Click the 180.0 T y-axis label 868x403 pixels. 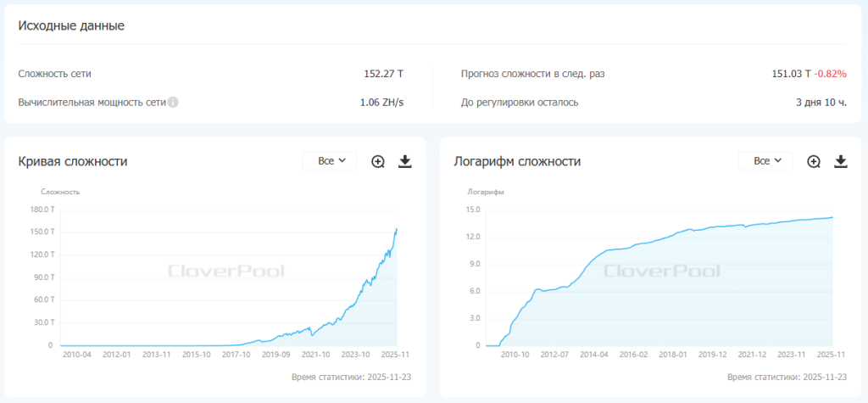(x=42, y=210)
